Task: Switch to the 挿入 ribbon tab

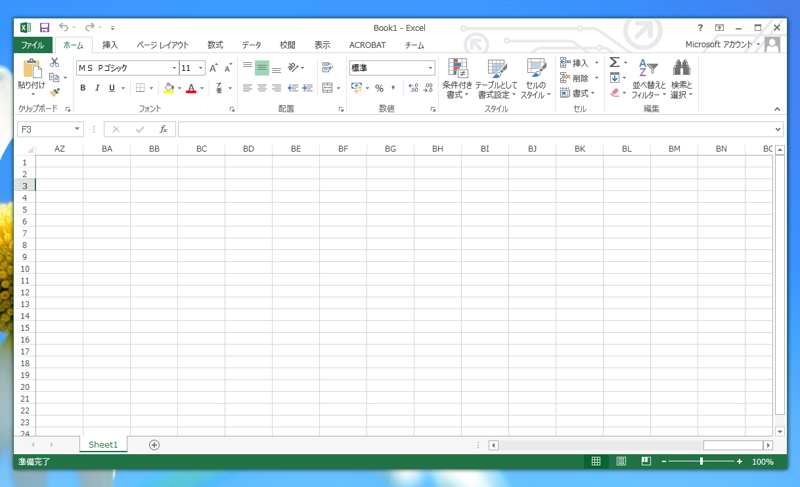Action: (x=110, y=45)
